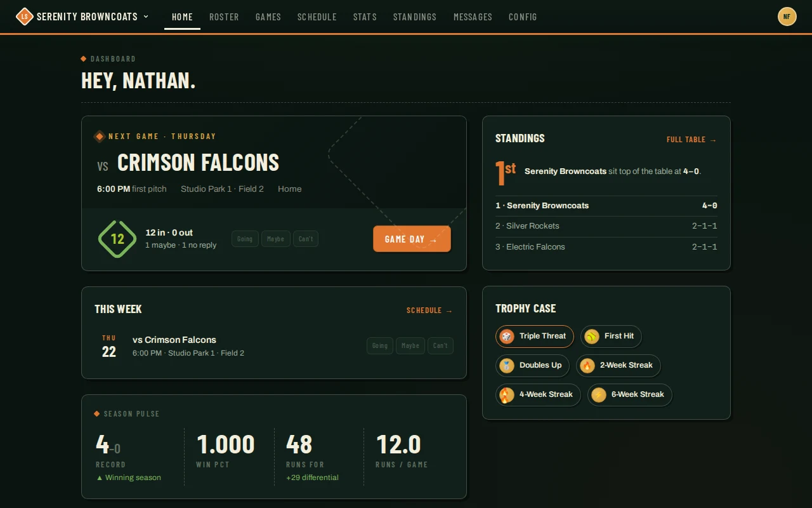Open the Config tab
This screenshot has width=812, height=508.
(x=523, y=17)
